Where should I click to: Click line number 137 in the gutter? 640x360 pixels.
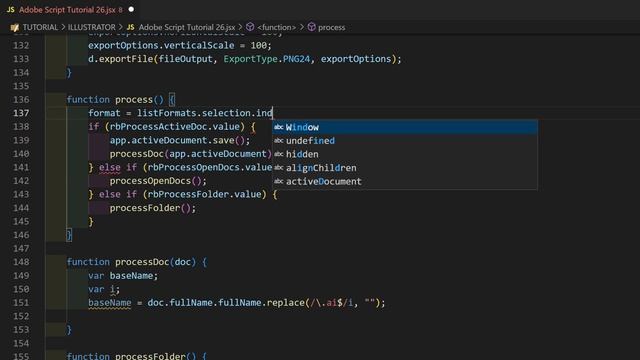tap(21, 113)
